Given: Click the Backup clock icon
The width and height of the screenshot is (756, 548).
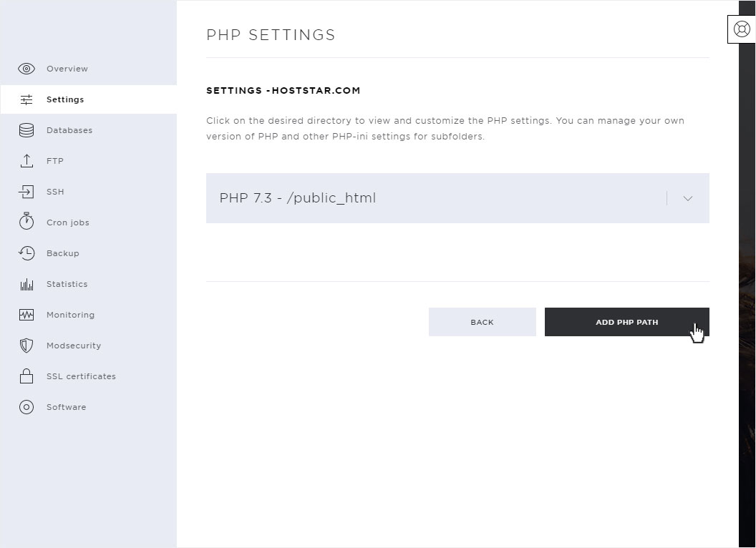Looking at the screenshot, I should [x=26, y=253].
